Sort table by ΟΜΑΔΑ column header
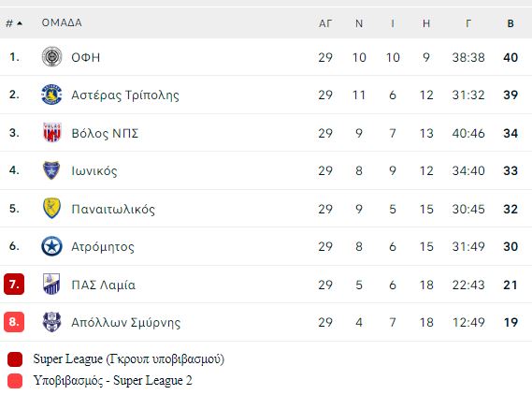This screenshot has width=532, height=395. pos(62,22)
